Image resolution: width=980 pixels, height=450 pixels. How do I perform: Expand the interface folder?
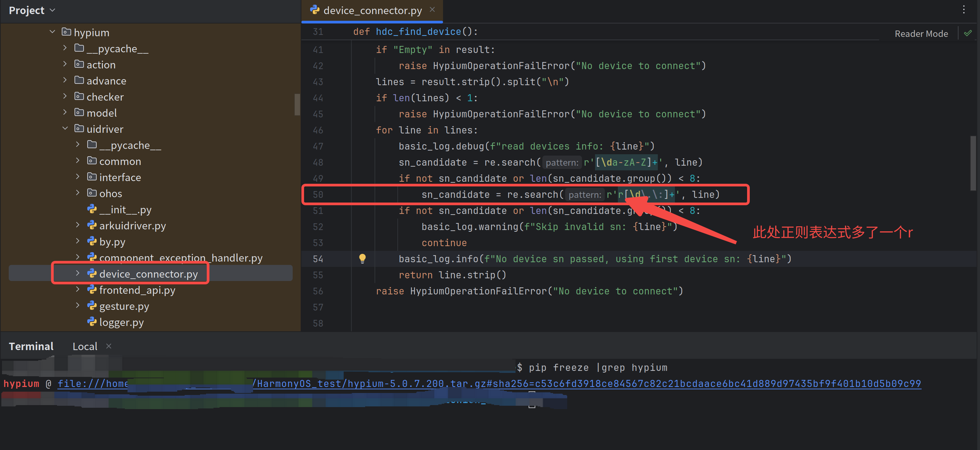point(78,177)
